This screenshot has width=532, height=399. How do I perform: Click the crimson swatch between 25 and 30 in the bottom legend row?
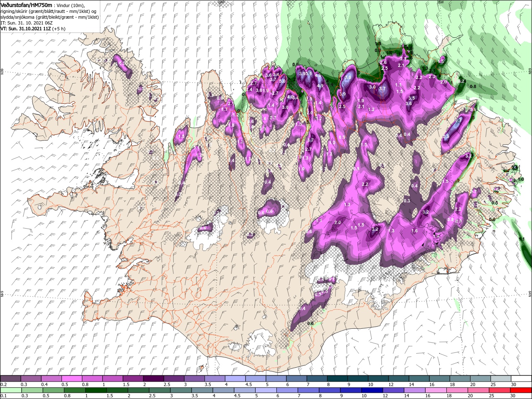click(x=500, y=390)
